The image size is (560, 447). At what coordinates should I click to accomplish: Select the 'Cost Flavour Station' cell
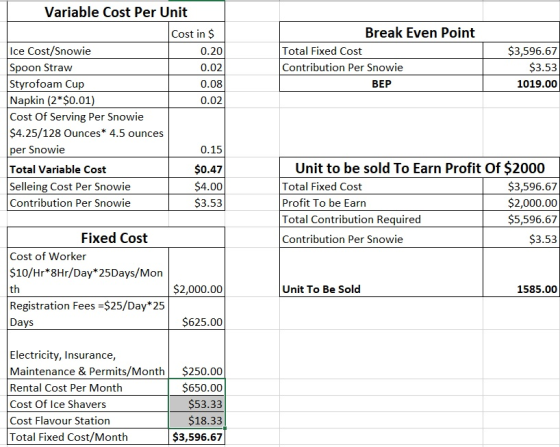88,420
